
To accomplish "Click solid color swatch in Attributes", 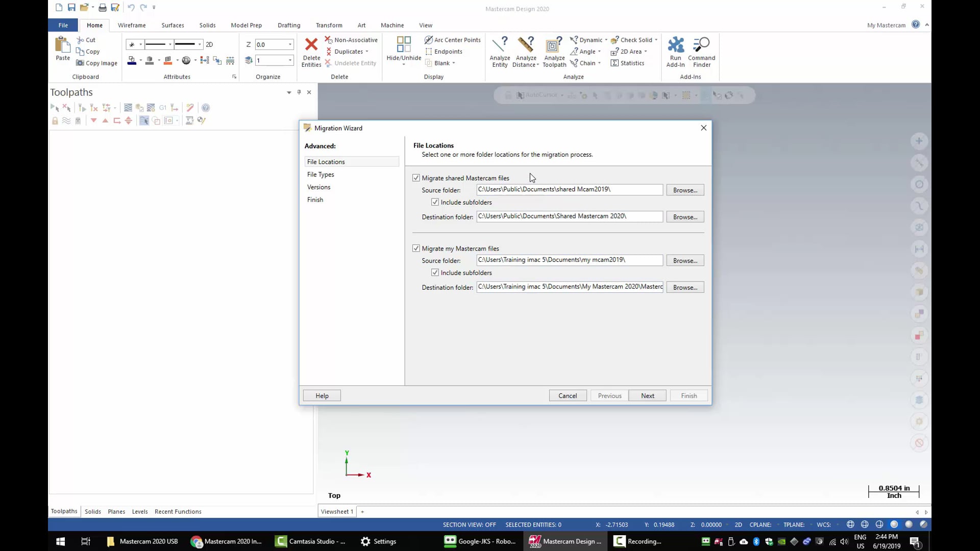I will [x=167, y=60].
